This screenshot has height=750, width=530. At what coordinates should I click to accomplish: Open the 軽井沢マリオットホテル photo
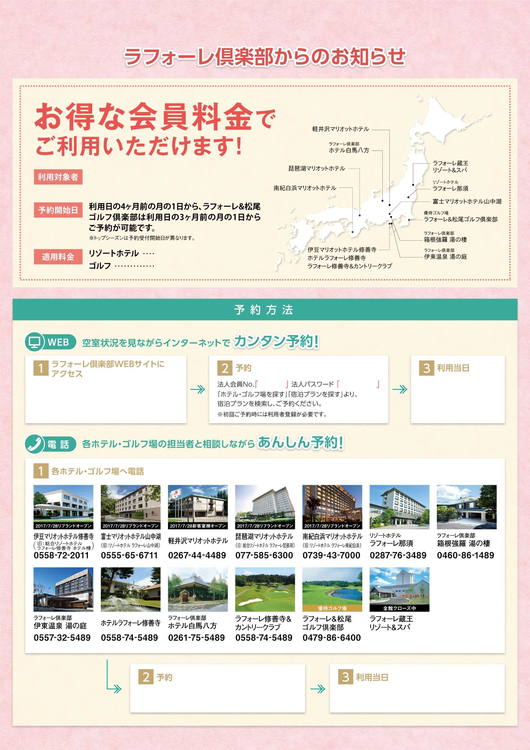[198, 507]
